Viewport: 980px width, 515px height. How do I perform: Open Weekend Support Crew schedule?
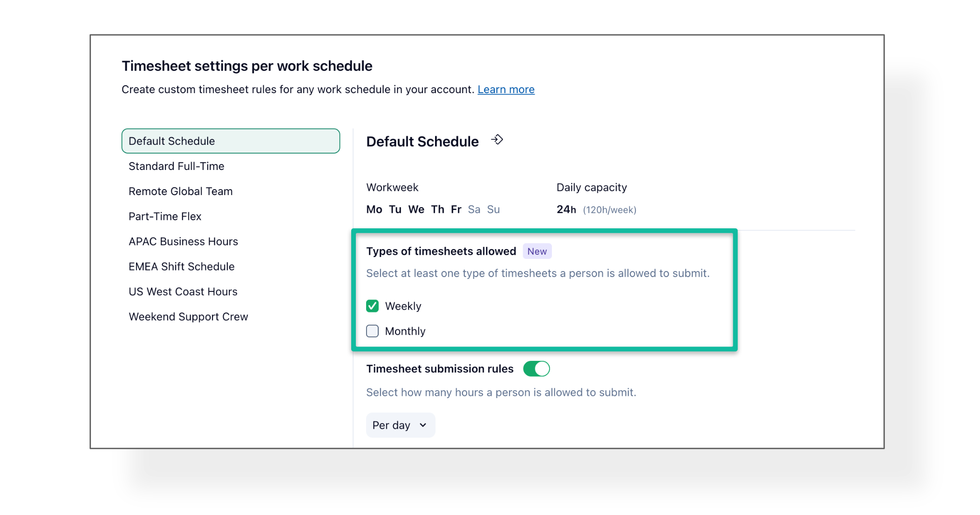point(188,317)
